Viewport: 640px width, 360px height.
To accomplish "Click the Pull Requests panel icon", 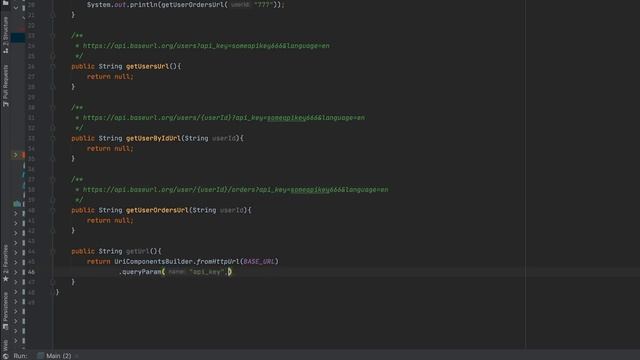I will pyautogui.click(x=6, y=104).
